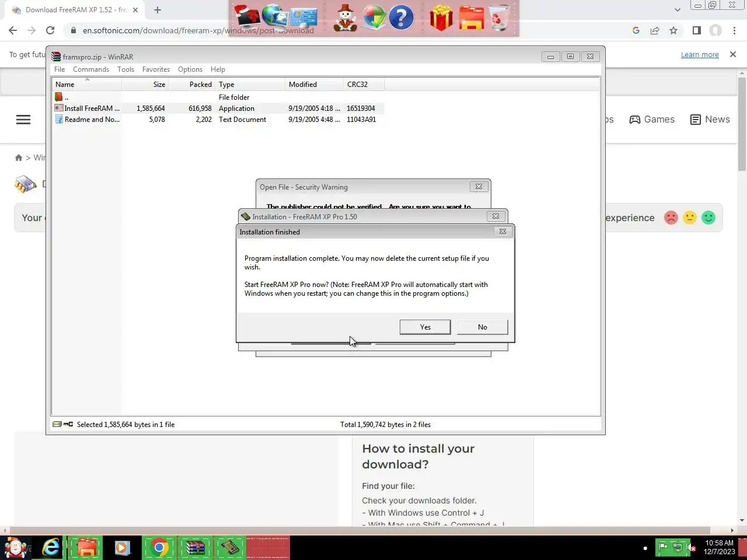747x560 pixels.
Task: Select the '1,585,664' size cell
Action: [x=151, y=108]
